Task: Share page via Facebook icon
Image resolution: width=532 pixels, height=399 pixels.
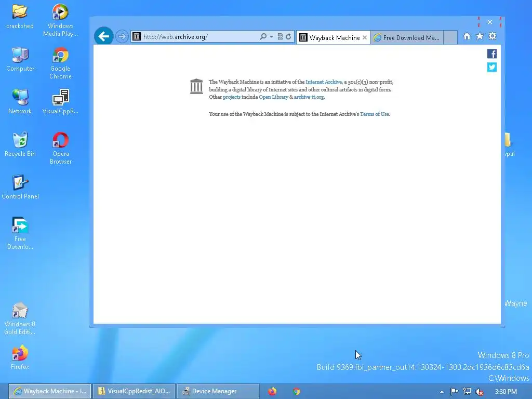Action: (x=492, y=54)
